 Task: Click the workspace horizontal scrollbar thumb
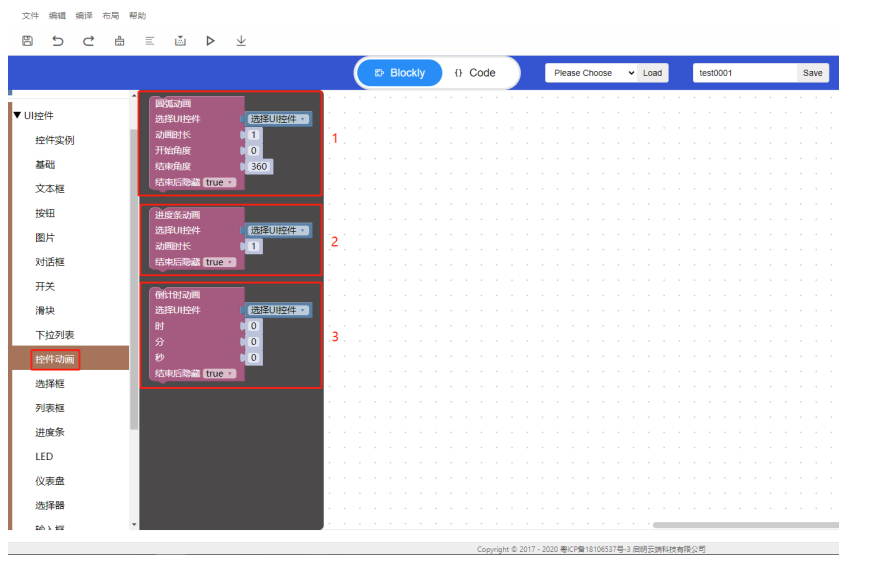746,525
